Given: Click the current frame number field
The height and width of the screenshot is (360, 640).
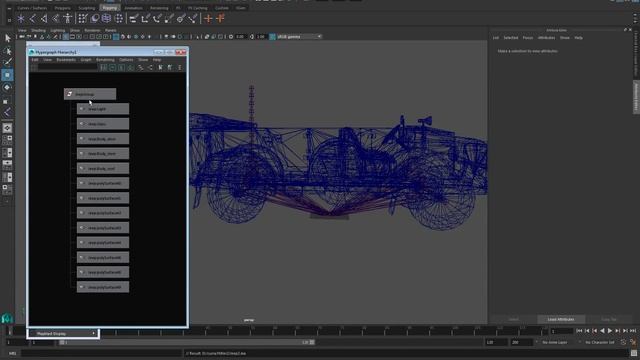Looking at the screenshot, I should [x=562, y=331].
